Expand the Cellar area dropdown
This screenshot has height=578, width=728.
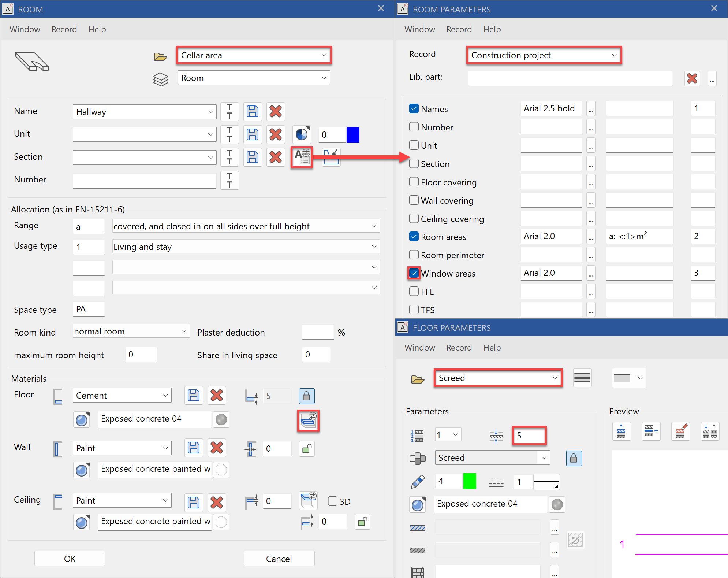pos(324,55)
